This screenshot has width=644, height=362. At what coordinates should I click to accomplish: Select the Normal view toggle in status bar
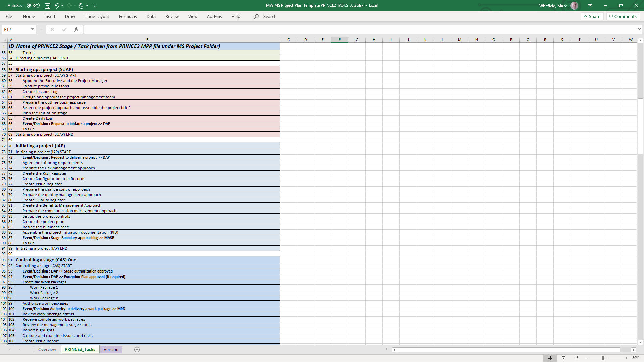click(x=550, y=358)
